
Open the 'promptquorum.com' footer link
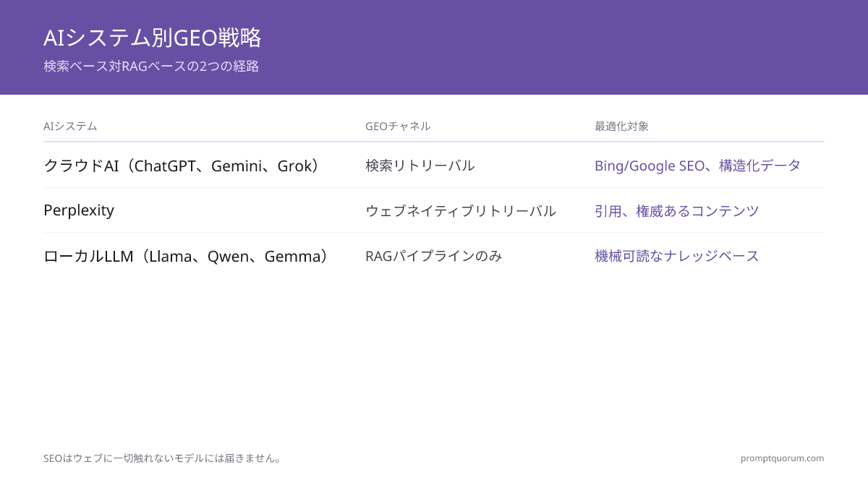point(782,458)
